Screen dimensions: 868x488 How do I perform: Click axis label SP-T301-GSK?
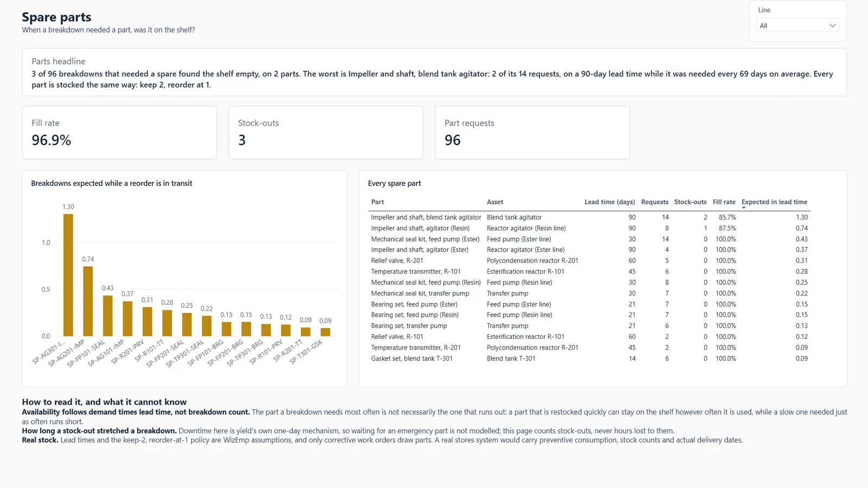pos(307,351)
